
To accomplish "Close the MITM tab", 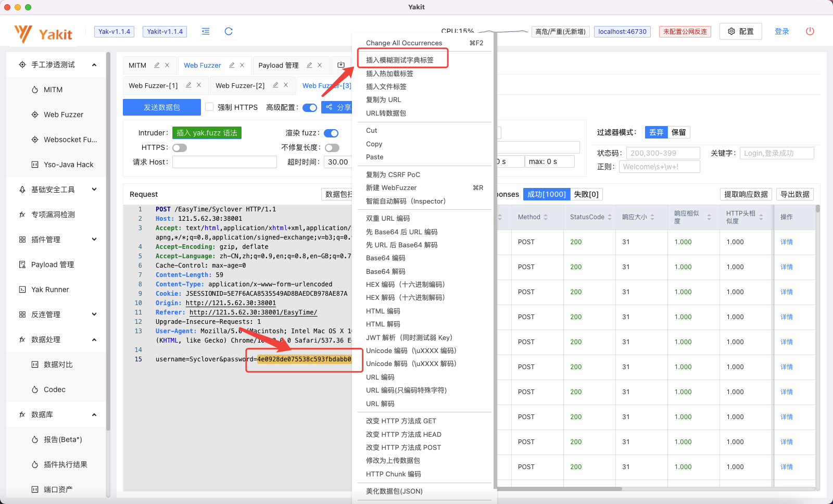I will [x=167, y=65].
